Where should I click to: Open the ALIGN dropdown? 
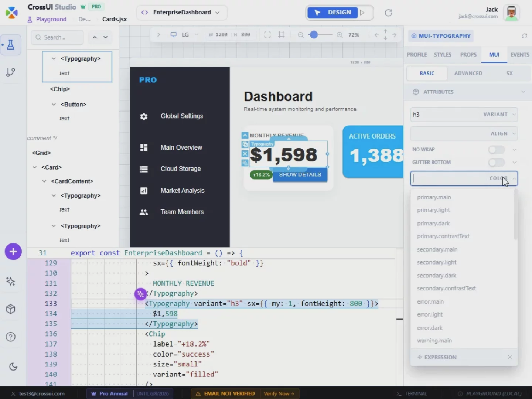(x=464, y=133)
